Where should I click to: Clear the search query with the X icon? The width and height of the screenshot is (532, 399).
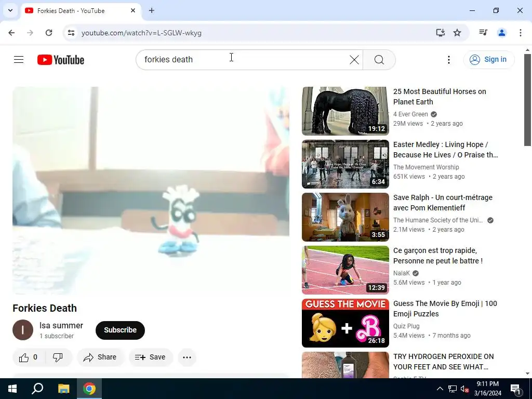click(x=354, y=60)
